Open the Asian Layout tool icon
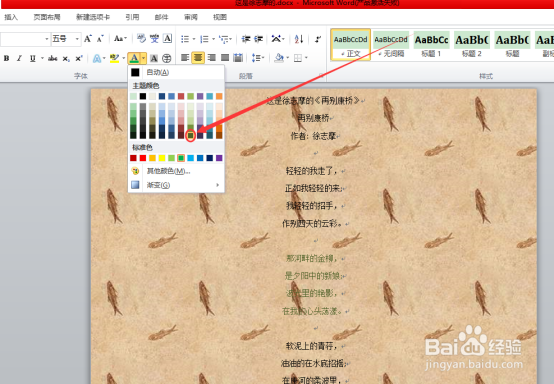Screen dimensions: 554x384 click(276, 39)
